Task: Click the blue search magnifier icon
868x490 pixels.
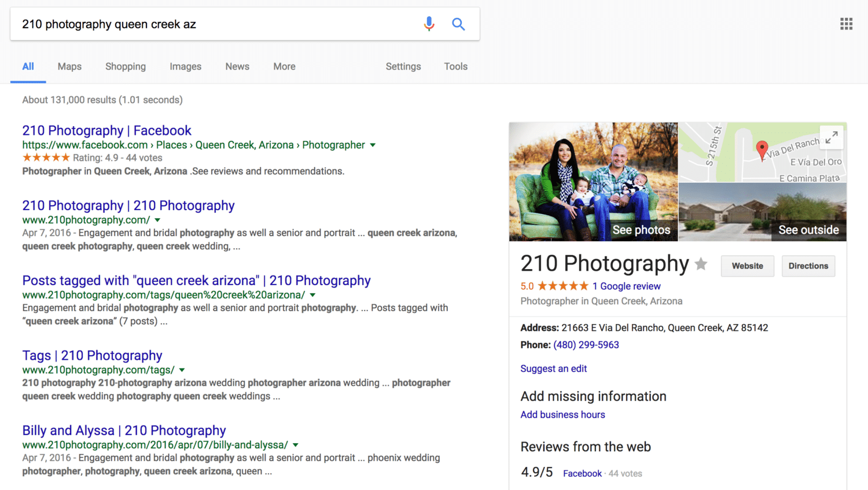Action: 458,24
